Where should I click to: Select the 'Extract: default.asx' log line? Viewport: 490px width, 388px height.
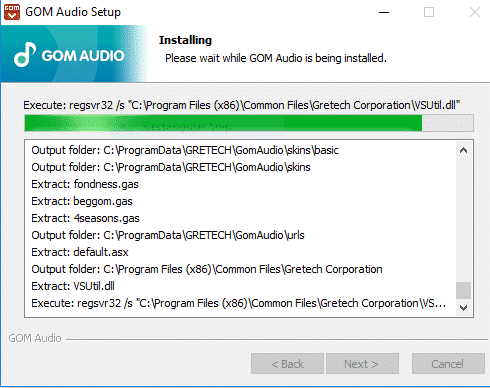(x=80, y=252)
